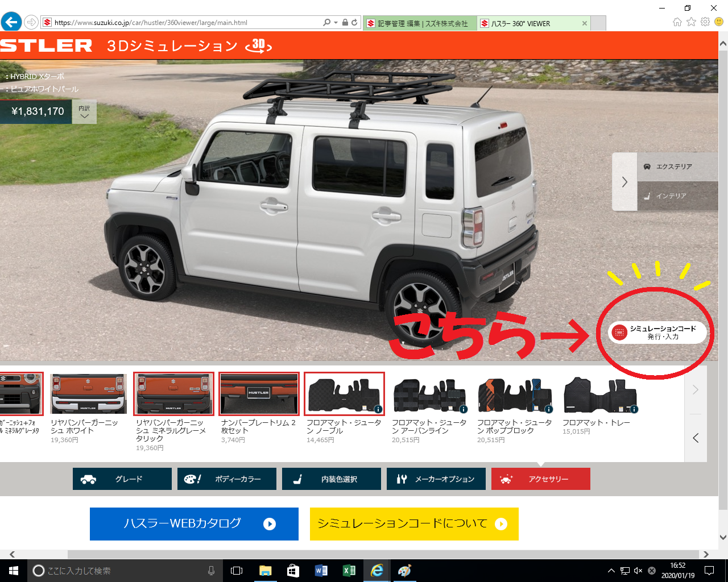Select リヤバンパーガーニッシュ ホワイト accessory
The image size is (728, 582).
(x=88, y=394)
